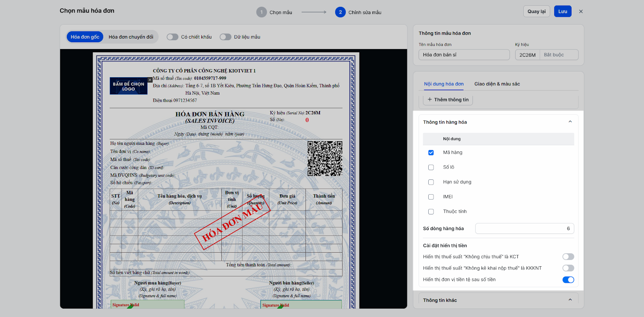Click the Chỉnh sửa mẫu step label
644x317 pixels.
tap(365, 12)
